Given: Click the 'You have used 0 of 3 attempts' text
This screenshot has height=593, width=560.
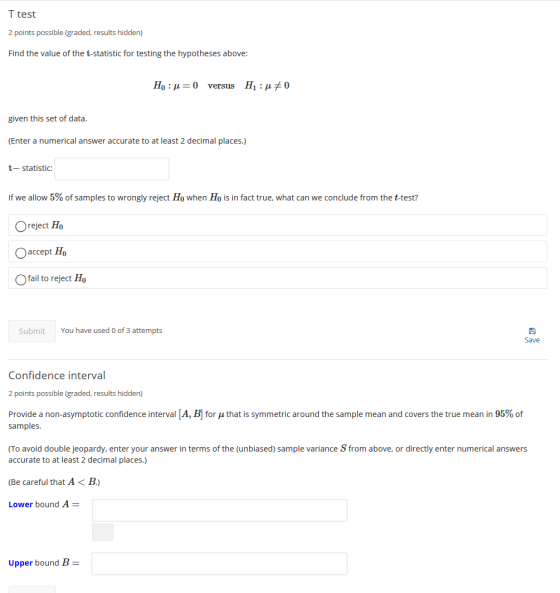Looking at the screenshot, I should (x=112, y=331).
